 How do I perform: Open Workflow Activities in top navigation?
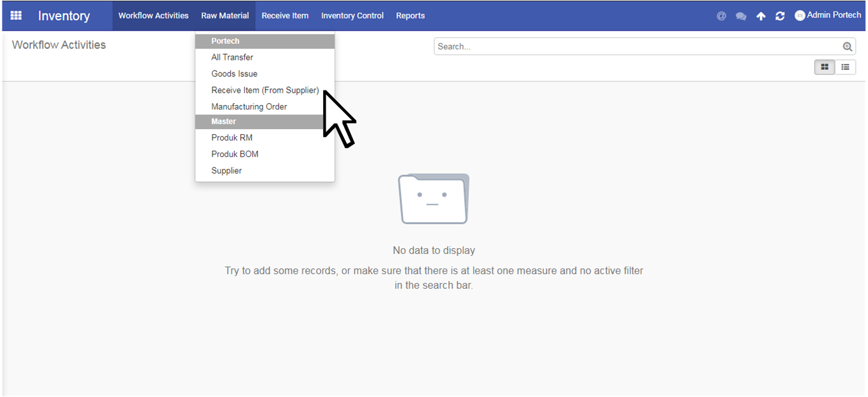pyautogui.click(x=153, y=15)
